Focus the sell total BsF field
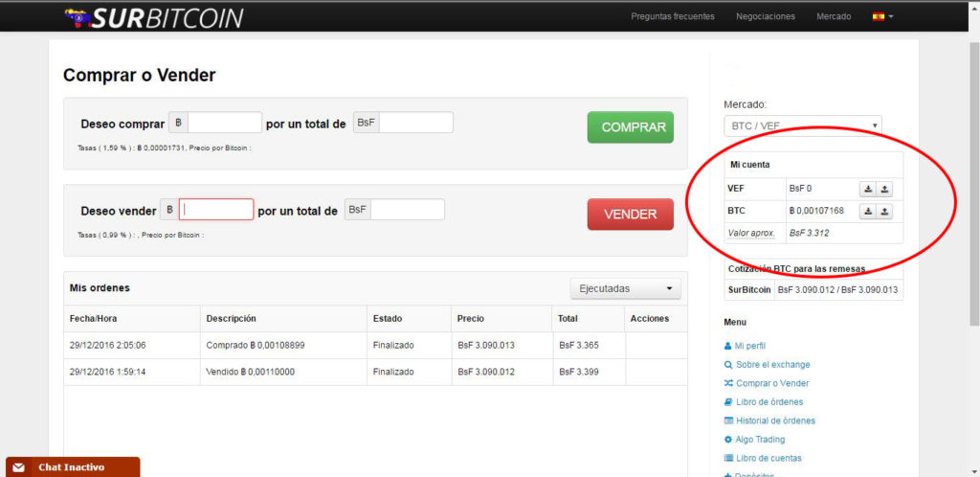The image size is (980, 477). tap(408, 210)
